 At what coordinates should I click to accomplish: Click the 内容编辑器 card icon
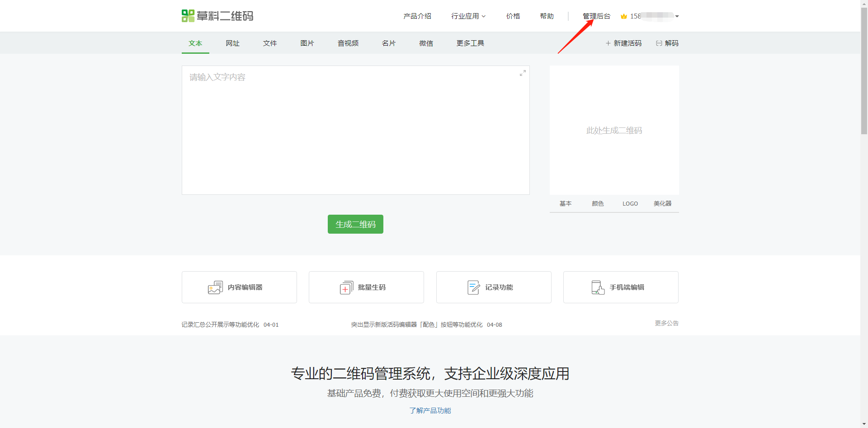[215, 287]
